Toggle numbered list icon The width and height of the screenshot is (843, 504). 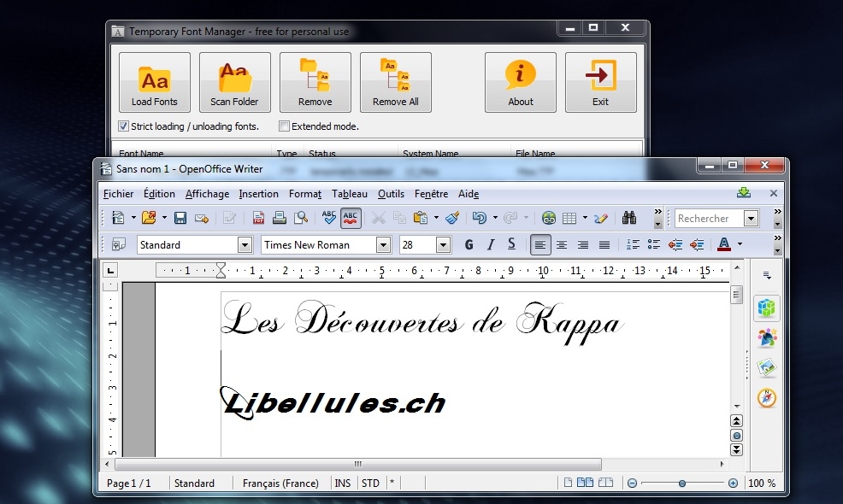coord(633,245)
